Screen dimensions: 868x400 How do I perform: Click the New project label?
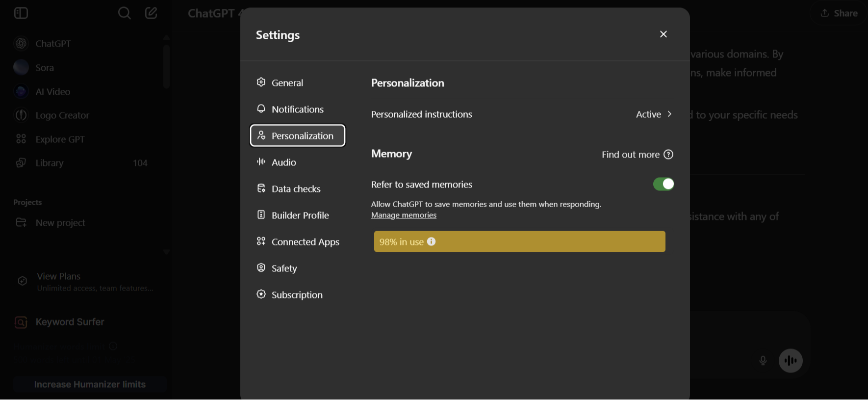tap(60, 223)
